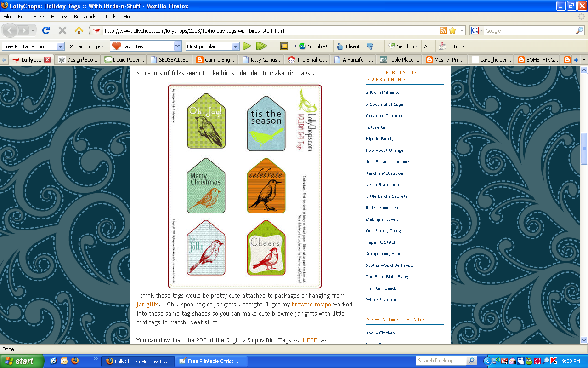Screen dimensions: 588x368
Task: Click the holiday bird tags image
Action: pos(245,186)
